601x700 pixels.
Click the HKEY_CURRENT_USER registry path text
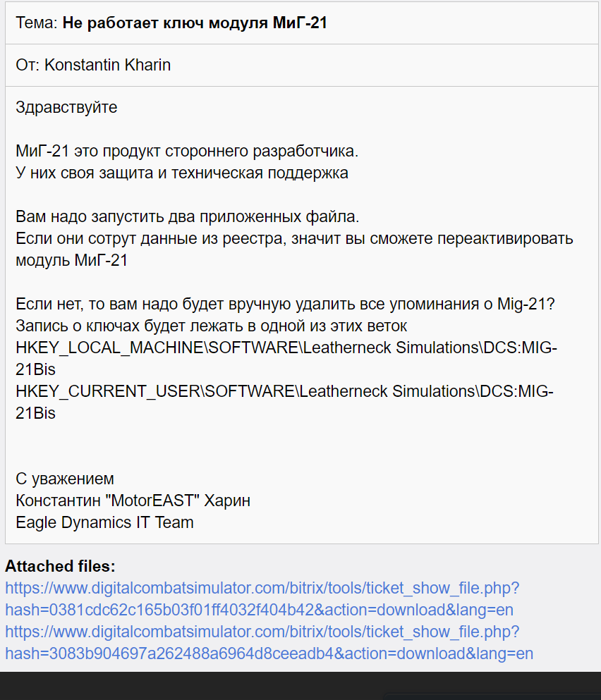285,403
